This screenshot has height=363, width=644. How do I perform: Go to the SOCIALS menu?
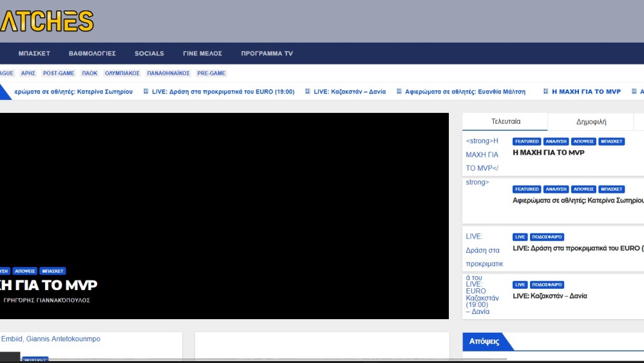pyautogui.click(x=149, y=54)
